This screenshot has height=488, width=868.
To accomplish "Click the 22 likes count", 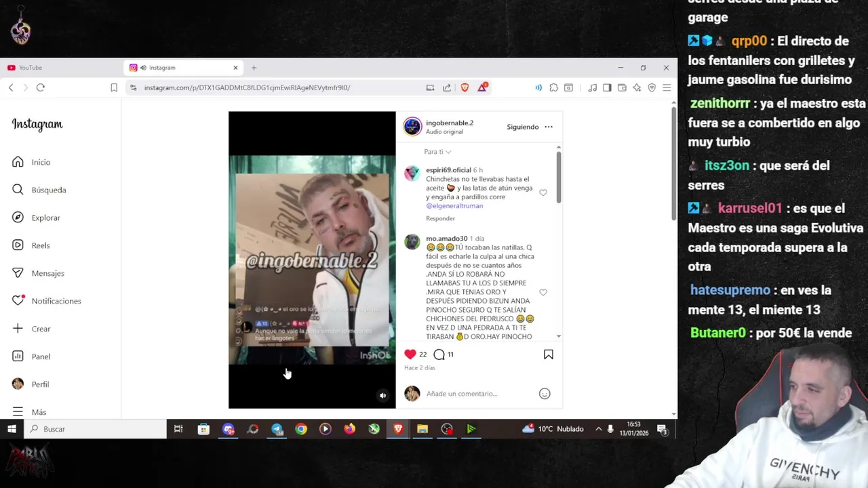I will [x=422, y=354].
